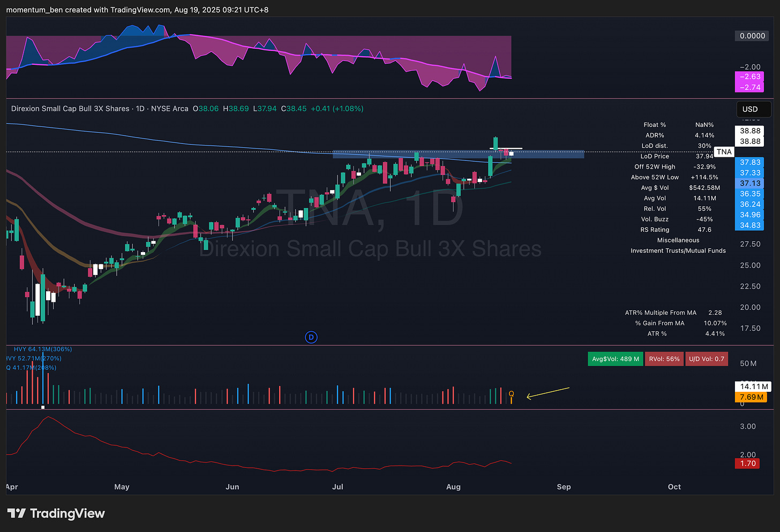Click the orange 7.69 M volume label
The image size is (780, 532).
[751, 397]
